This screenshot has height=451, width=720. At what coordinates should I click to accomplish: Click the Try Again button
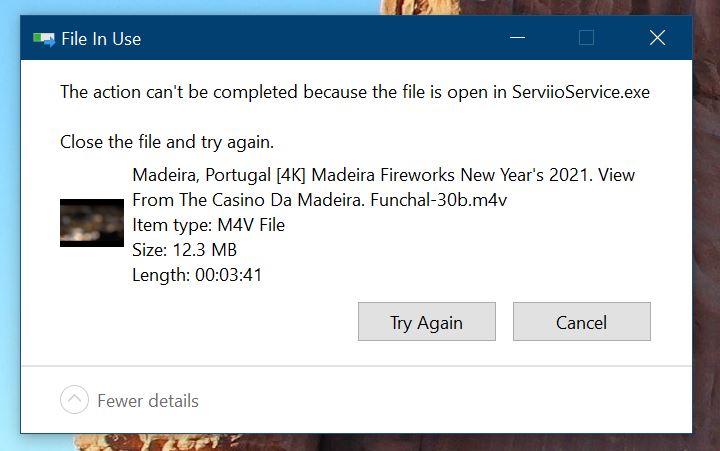(426, 322)
